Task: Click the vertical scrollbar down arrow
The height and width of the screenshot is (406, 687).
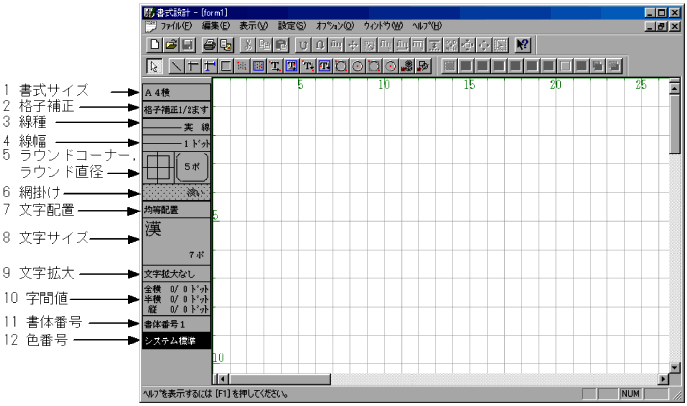Action: (x=675, y=367)
